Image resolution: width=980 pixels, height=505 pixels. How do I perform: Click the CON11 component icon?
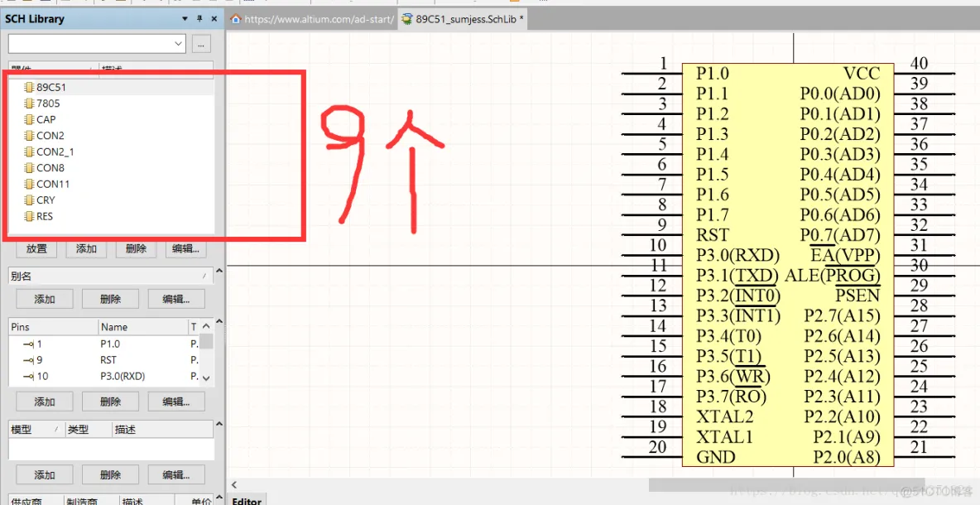(x=29, y=185)
